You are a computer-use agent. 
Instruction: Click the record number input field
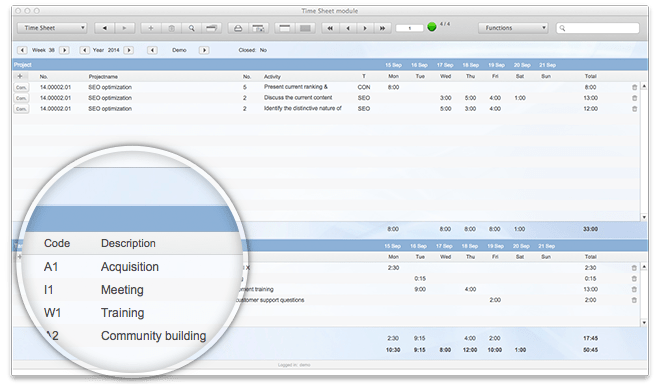[410, 28]
